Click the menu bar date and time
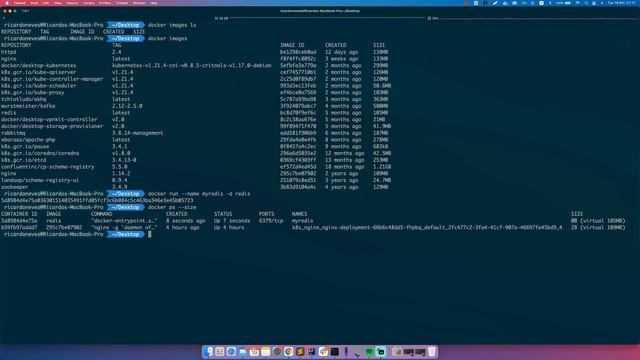640x360 pixels. tap(622, 3)
